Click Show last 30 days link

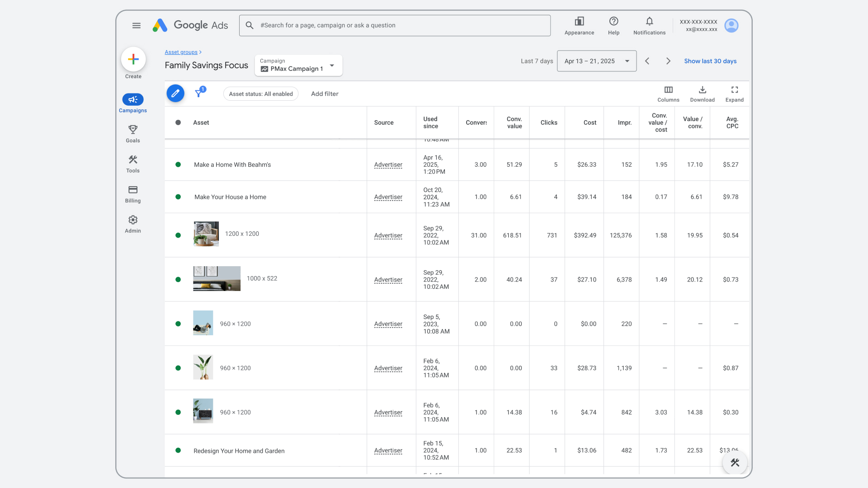pyautogui.click(x=710, y=61)
